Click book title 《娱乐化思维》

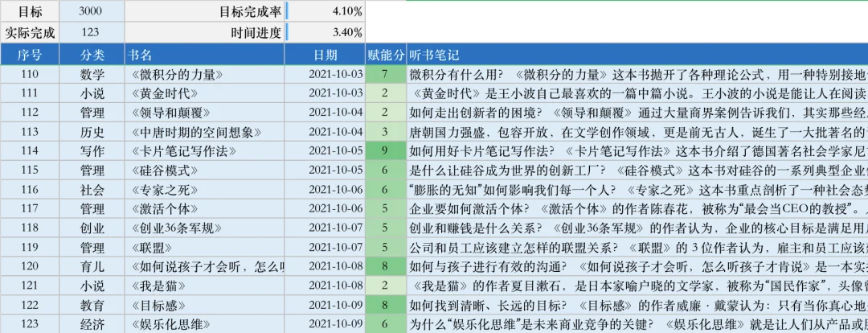pos(170,325)
